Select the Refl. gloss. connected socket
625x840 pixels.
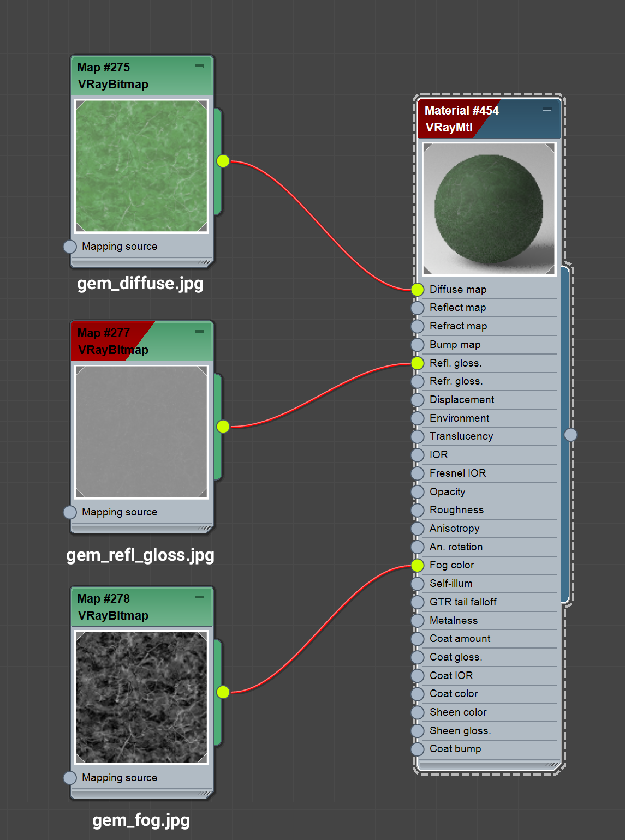pos(417,363)
